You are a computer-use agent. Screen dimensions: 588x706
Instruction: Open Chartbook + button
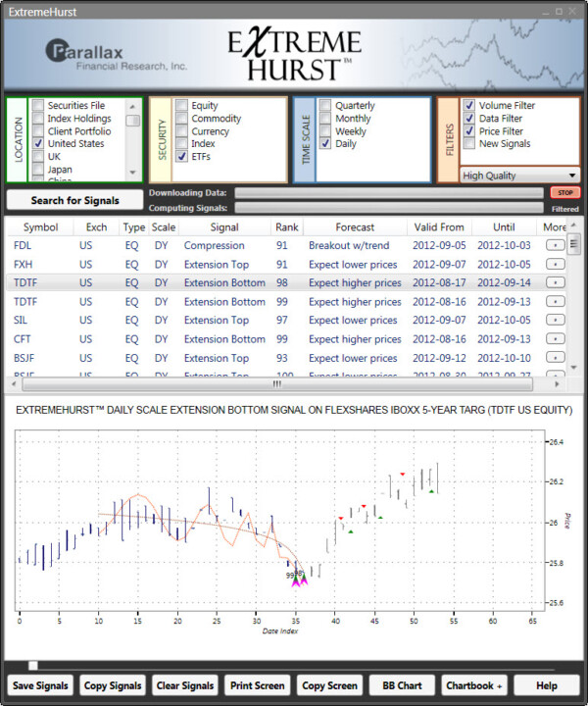474,685
